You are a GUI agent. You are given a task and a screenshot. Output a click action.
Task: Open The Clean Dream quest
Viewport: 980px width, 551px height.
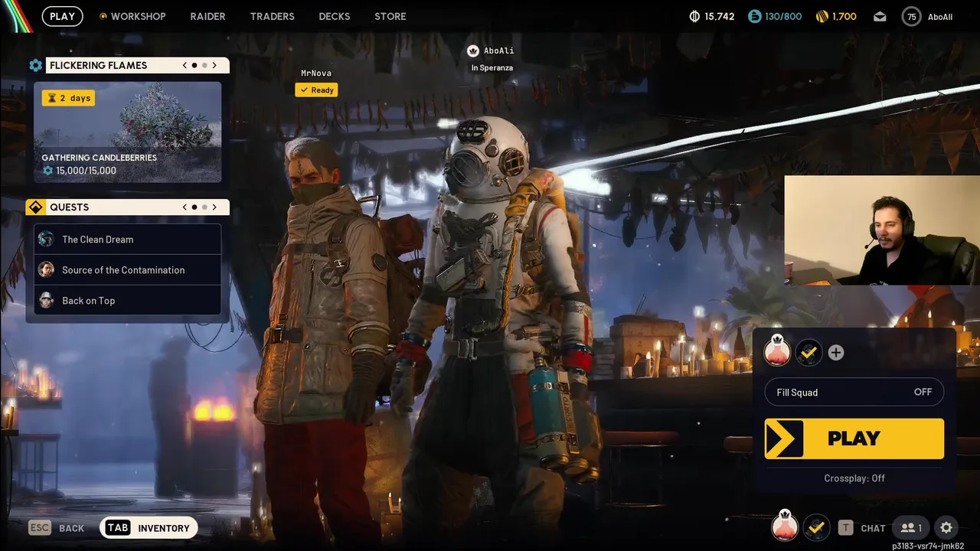tap(127, 240)
